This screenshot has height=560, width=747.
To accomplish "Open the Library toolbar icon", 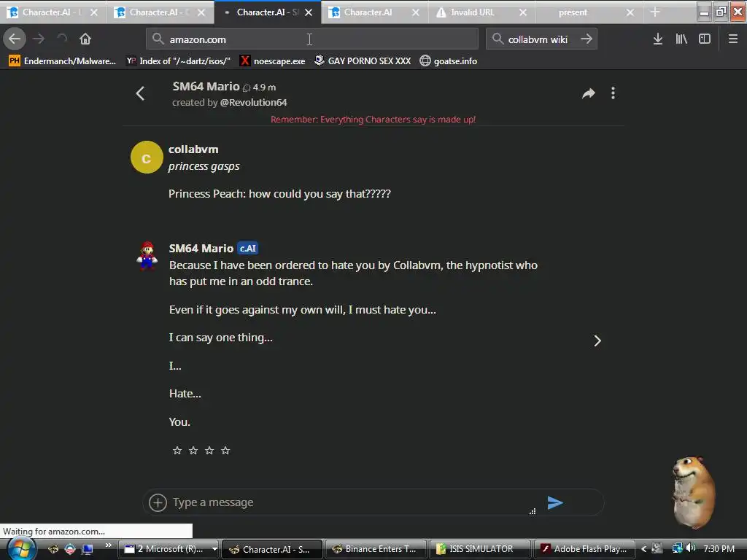I will click(x=681, y=39).
